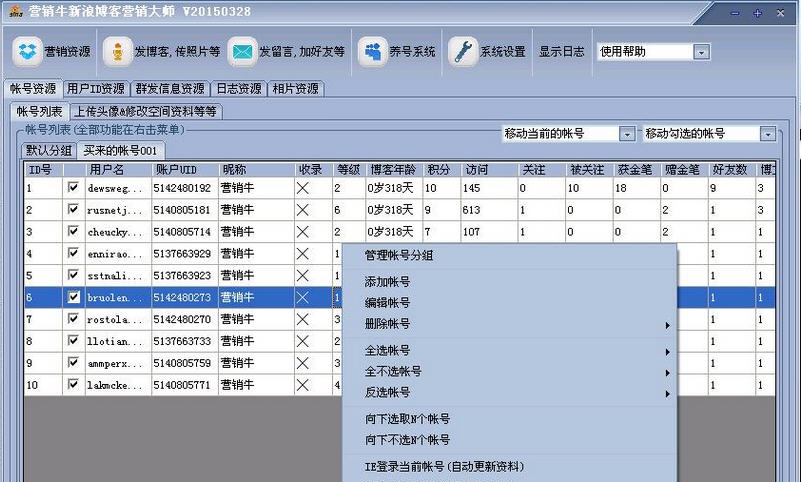Screen dimensions: 801x482
Task: Open 营销资源 toolbar icon
Action: point(27,52)
